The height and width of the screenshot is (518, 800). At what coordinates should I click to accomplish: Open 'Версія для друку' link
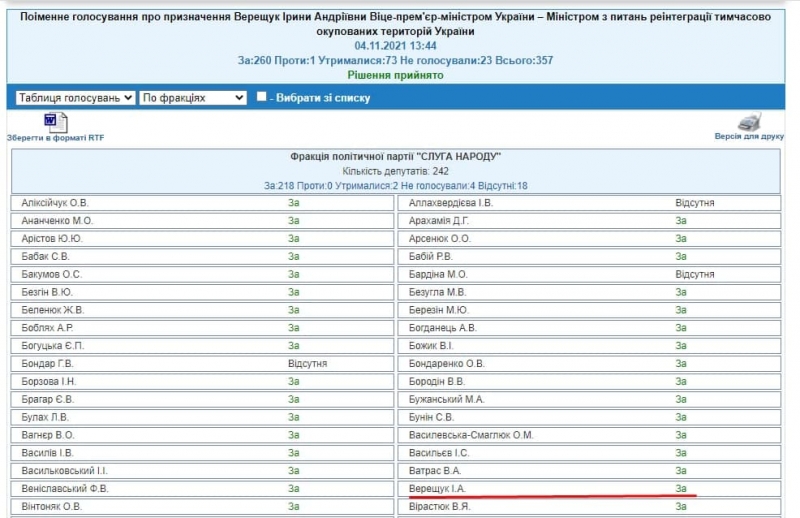(749, 136)
